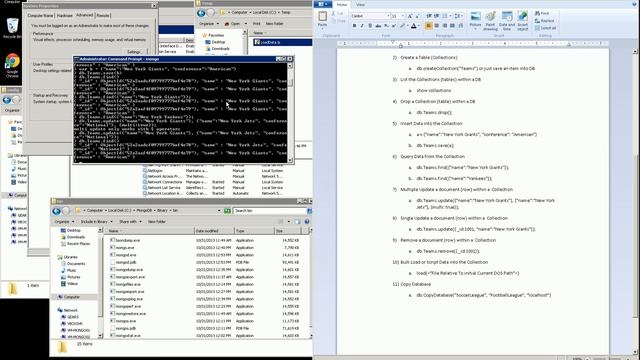Apply Strikethrough in WordPad ribbon
Image resolution: width=640 pixels, height=360 pixels.
[378, 26]
